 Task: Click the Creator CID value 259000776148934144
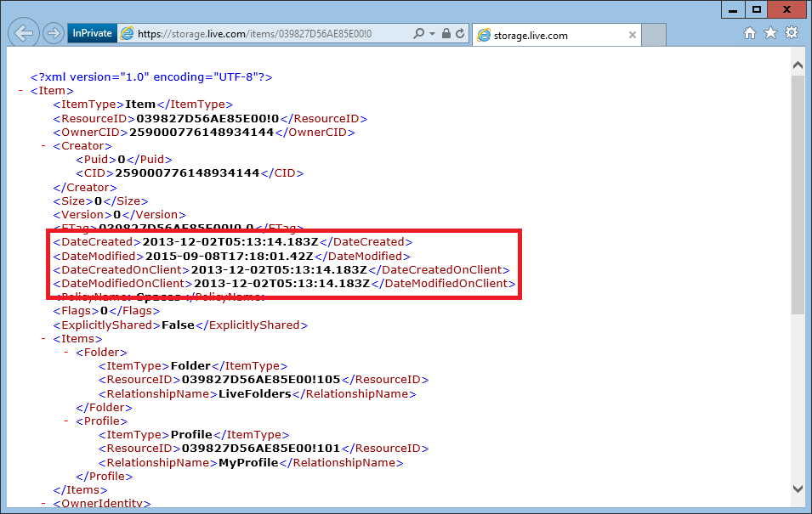pyautogui.click(x=187, y=172)
